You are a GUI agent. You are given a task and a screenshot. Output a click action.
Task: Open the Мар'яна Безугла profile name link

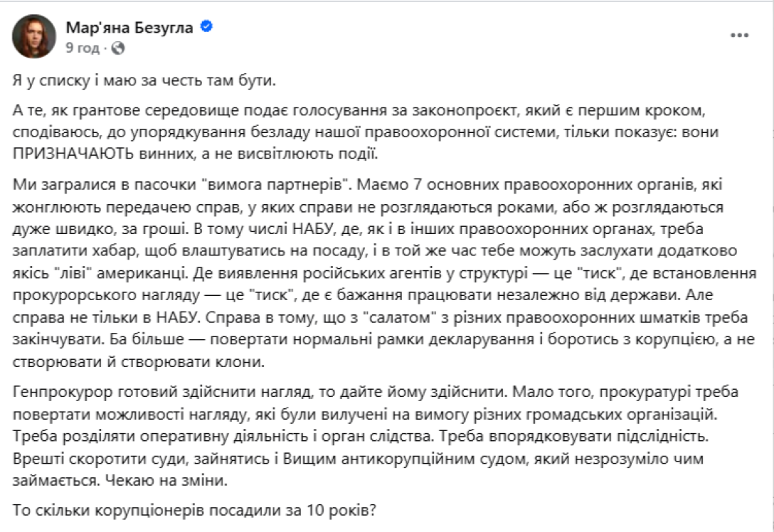[131, 28]
